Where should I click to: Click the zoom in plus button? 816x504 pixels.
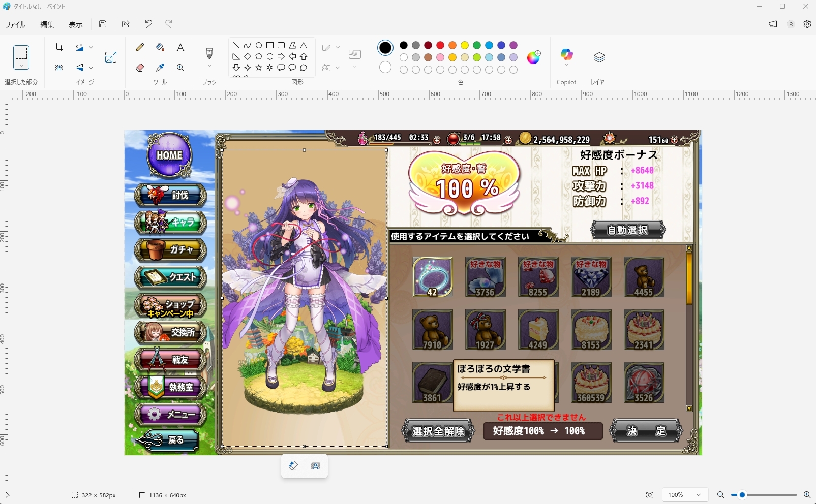click(x=807, y=495)
